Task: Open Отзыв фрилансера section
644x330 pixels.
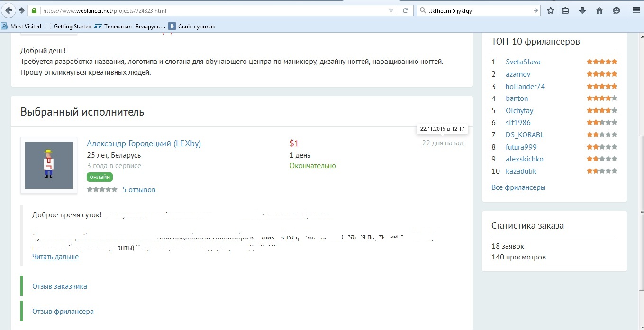Action: [x=63, y=312]
